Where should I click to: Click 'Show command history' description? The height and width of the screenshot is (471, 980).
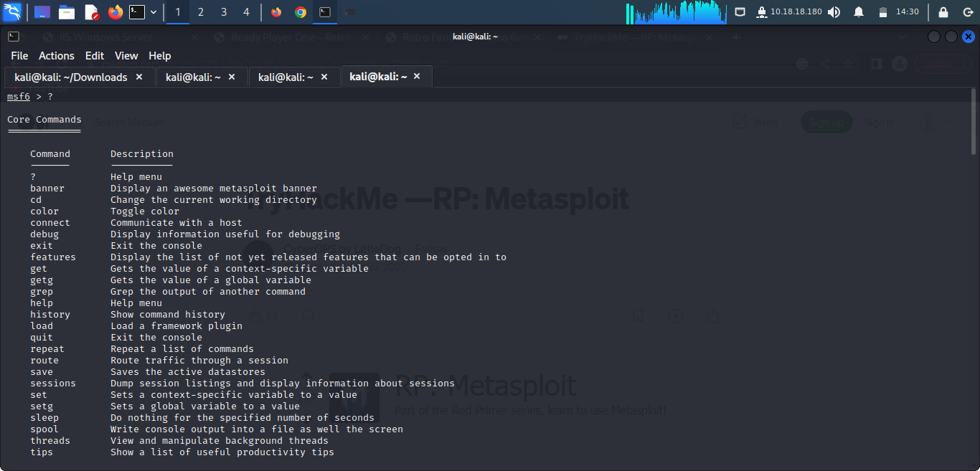[168, 315]
